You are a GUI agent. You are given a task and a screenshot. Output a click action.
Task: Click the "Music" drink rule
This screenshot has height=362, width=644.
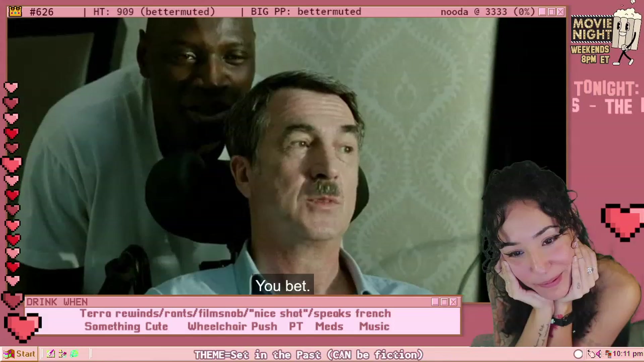tap(374, 326)
